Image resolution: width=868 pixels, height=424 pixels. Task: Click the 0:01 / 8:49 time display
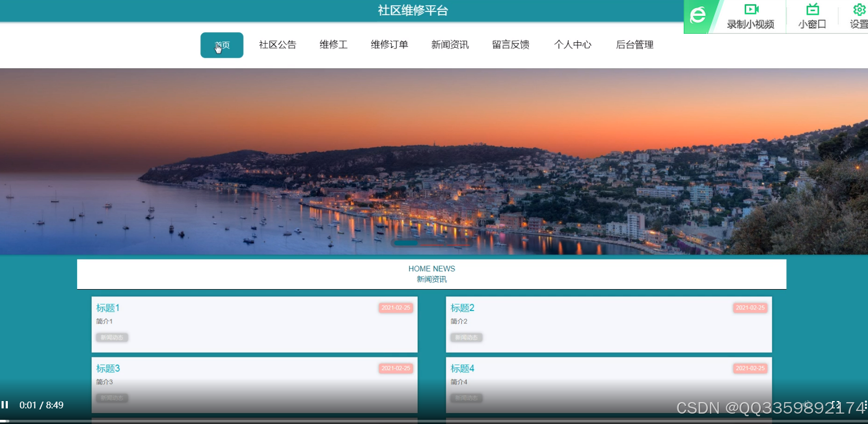41,405
